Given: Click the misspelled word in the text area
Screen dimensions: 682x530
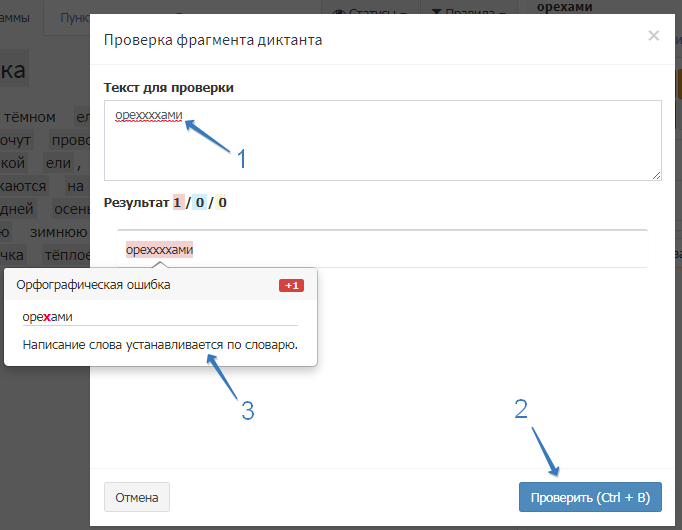Looking at the screenshot, I should pos(148,115).
